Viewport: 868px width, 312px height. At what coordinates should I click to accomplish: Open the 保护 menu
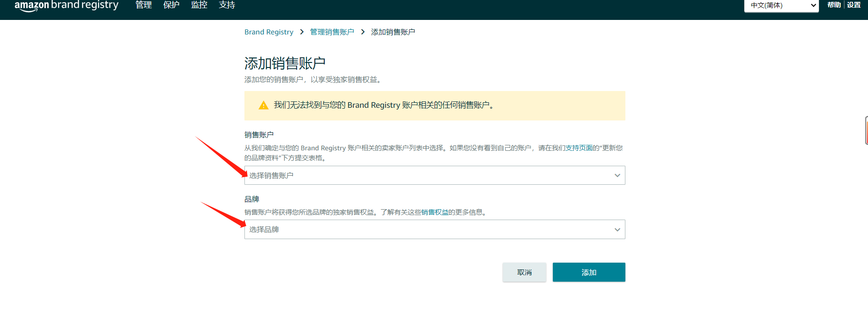point(171,5)
